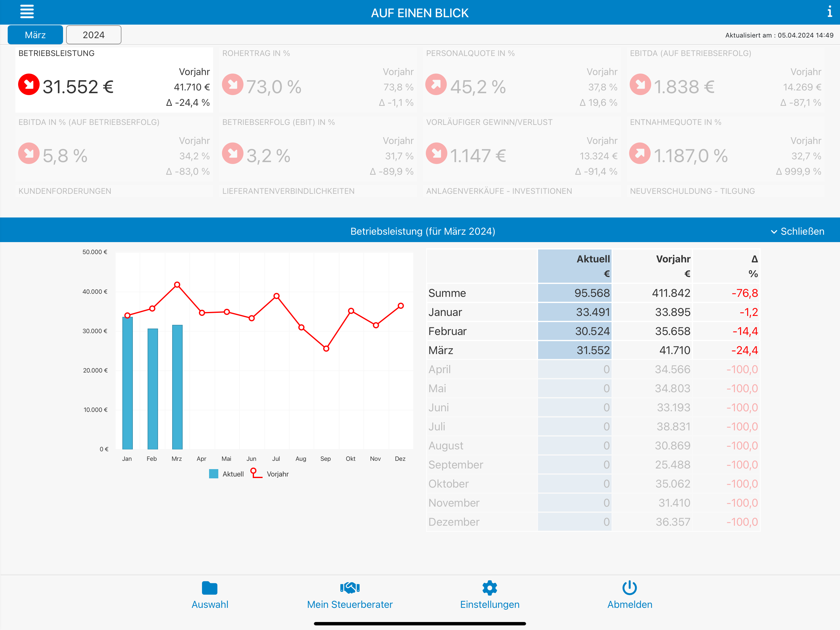Select the Vorläufiger Gewinn/Verlust tile

pos(522,149)
